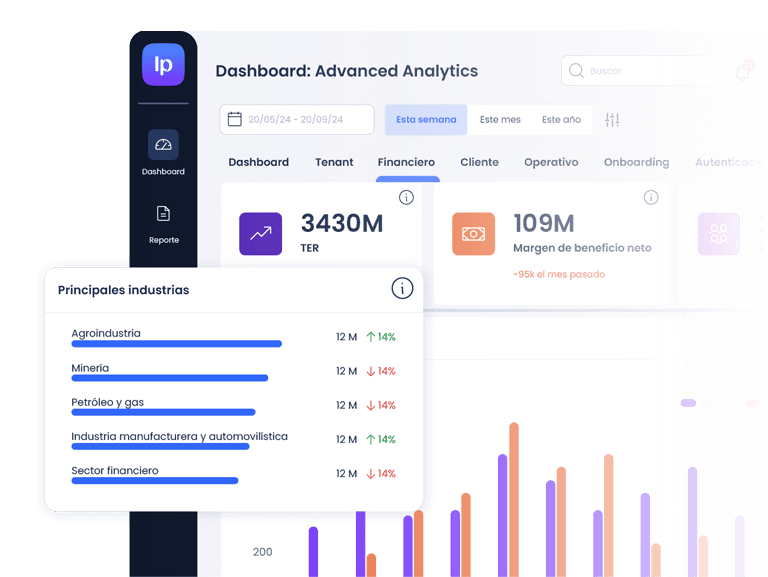Click Agroindustria 12 M value
768x577 pixels.
point(346,337)
